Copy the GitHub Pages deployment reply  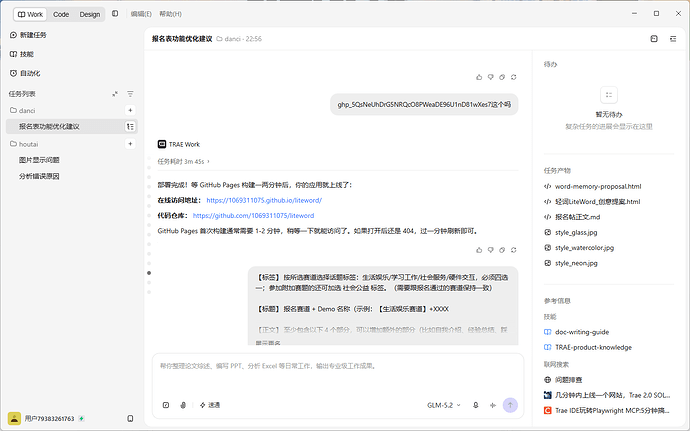502,250
